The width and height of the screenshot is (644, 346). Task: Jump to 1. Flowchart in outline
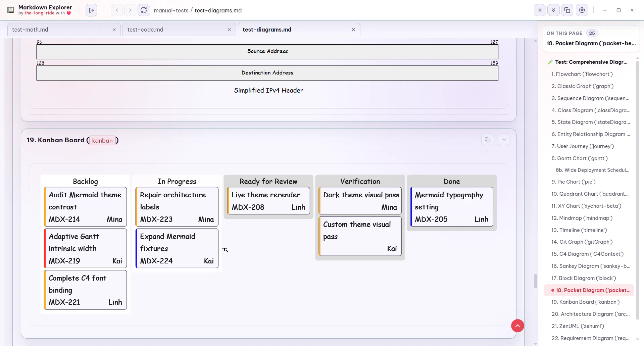tap(582, 74)
